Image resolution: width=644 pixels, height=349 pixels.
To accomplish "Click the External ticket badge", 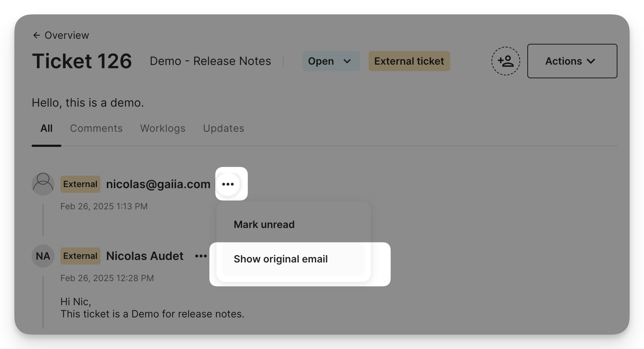I will 409,61.
